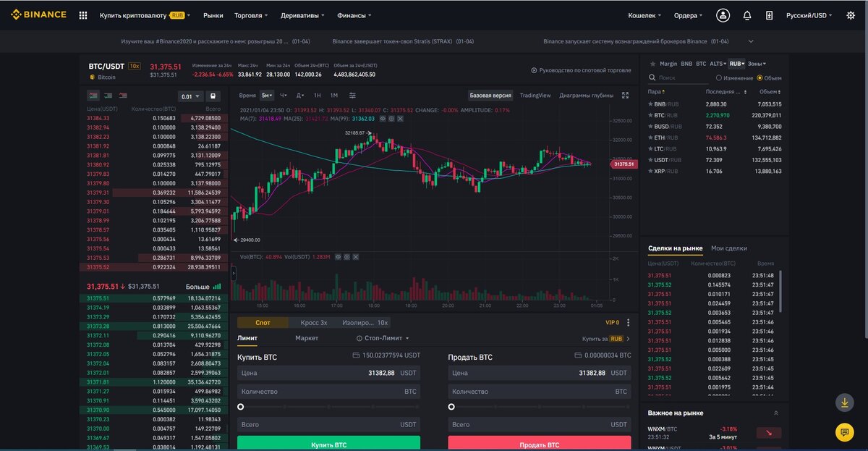Open the order book calculator icon
Screen dimensions: 868x451
(x=213, y=96)
